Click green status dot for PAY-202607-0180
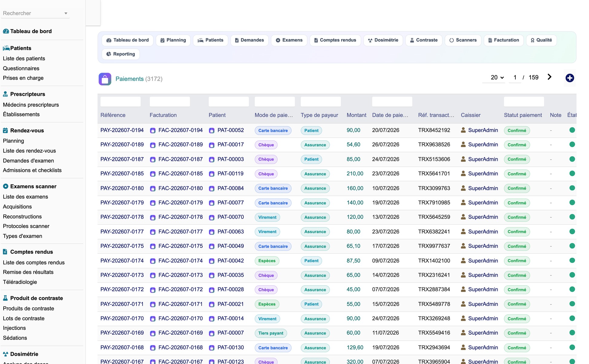 click(572, 188)
